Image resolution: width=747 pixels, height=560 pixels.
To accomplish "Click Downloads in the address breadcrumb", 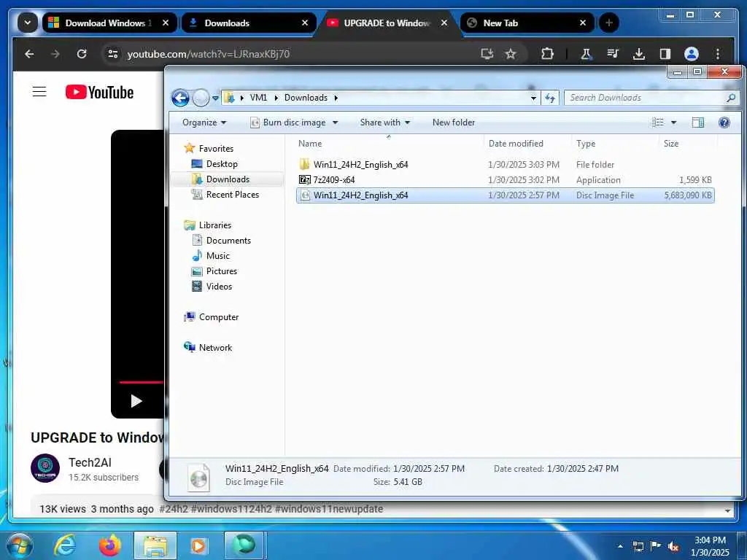I will pyautogui.click(x=306, y=98).
